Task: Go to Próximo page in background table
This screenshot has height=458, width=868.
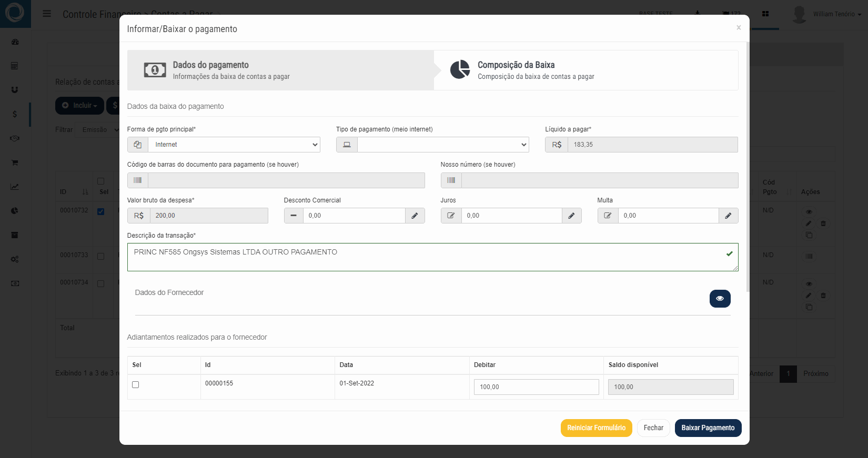Action: (815, 374)
